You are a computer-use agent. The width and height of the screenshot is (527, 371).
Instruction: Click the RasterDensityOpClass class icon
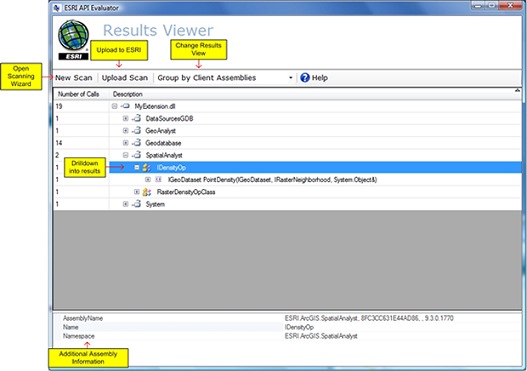point(147,192)
